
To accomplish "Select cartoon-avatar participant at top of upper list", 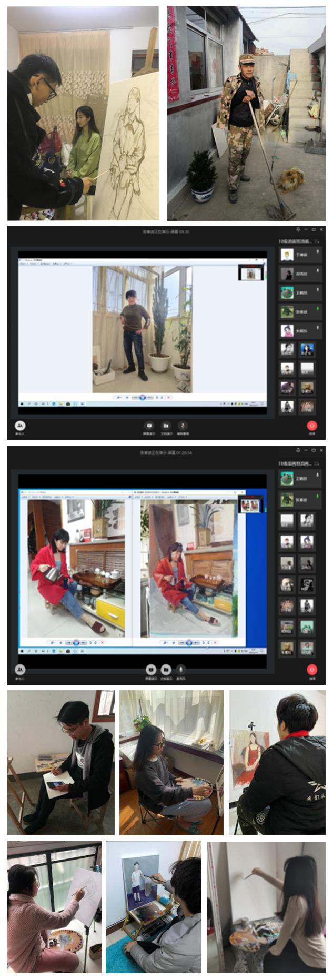I will click(x=287, y=255).
